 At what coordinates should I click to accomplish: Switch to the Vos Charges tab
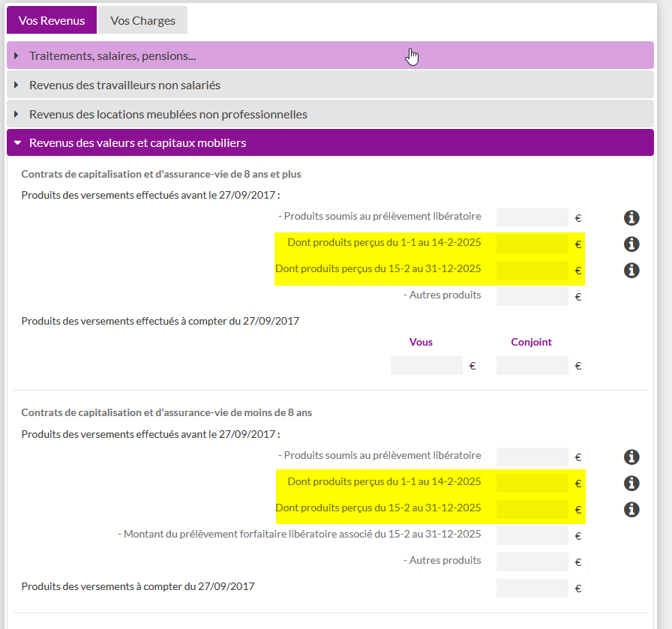(142, 20)
